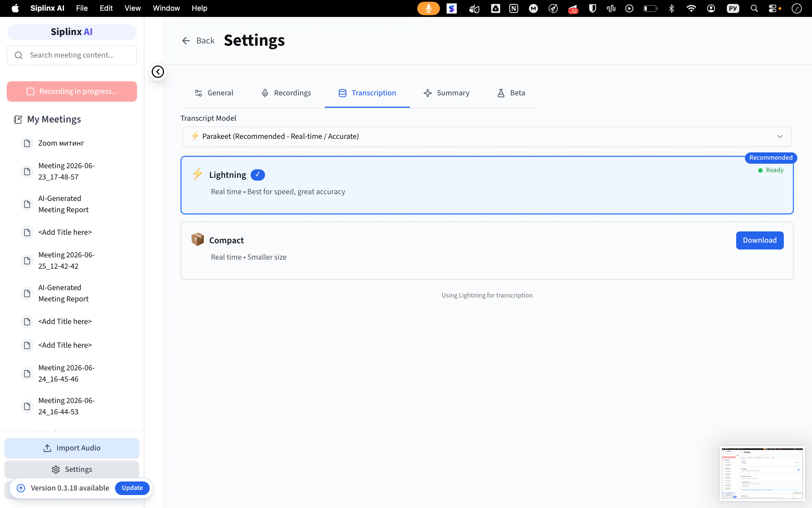Open Meeting 2026-06-24_16-45-46
This screenshot has height=508, width=812.
point(67,373)
